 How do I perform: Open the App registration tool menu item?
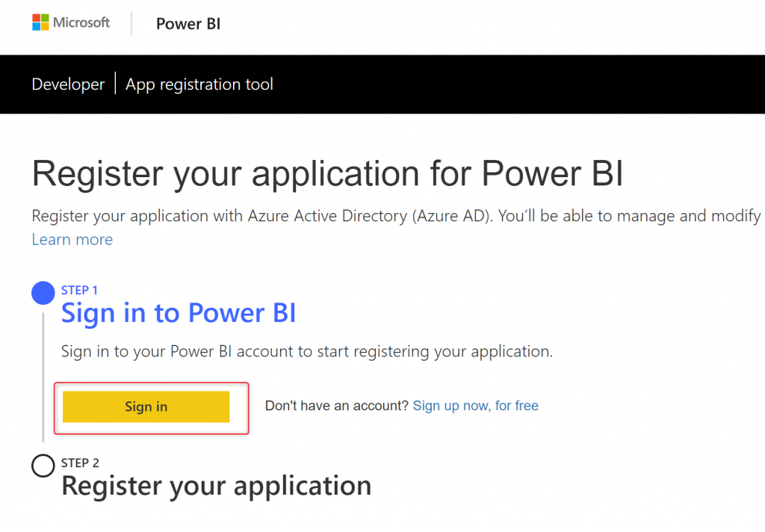(x=199, y=84)
